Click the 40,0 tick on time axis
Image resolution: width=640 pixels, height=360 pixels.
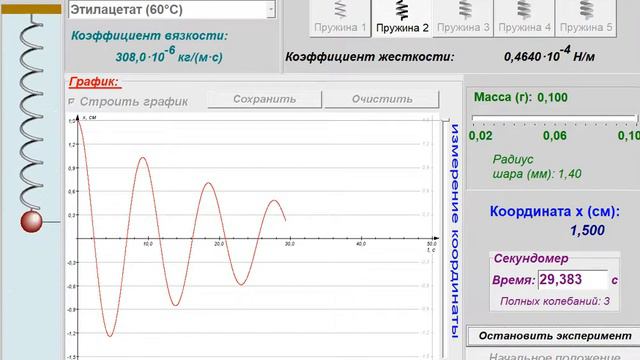tap(361, 244)
